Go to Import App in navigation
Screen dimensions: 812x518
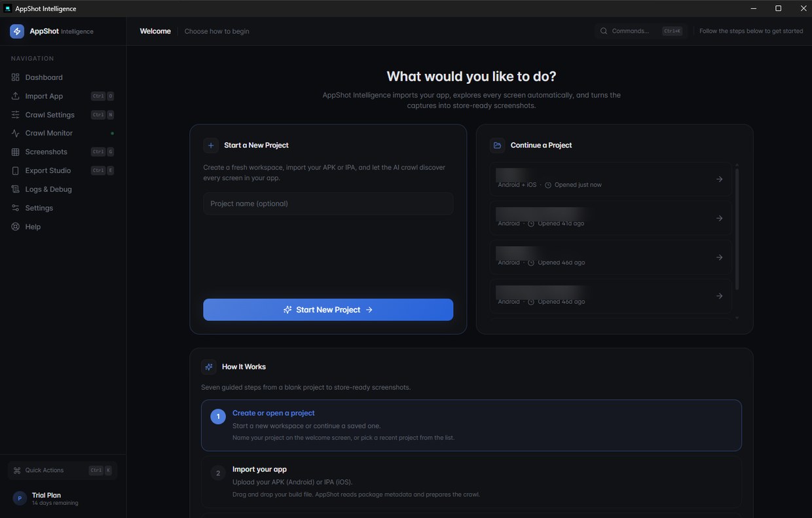click(63, 96)
